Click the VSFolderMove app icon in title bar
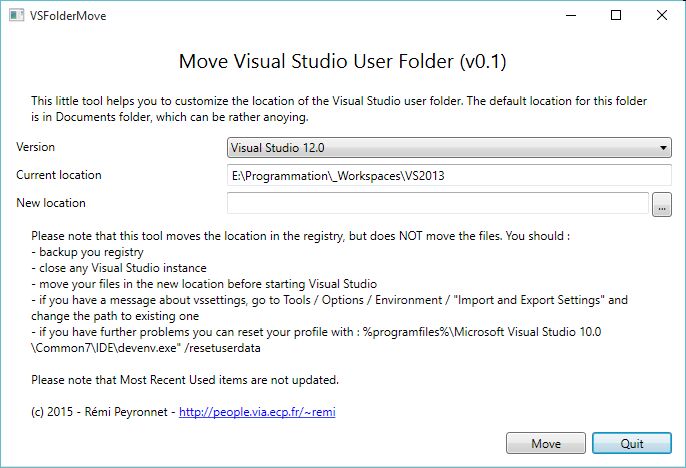Image resolution: width=686 pixels, height=468 pixels. (17, 16)
